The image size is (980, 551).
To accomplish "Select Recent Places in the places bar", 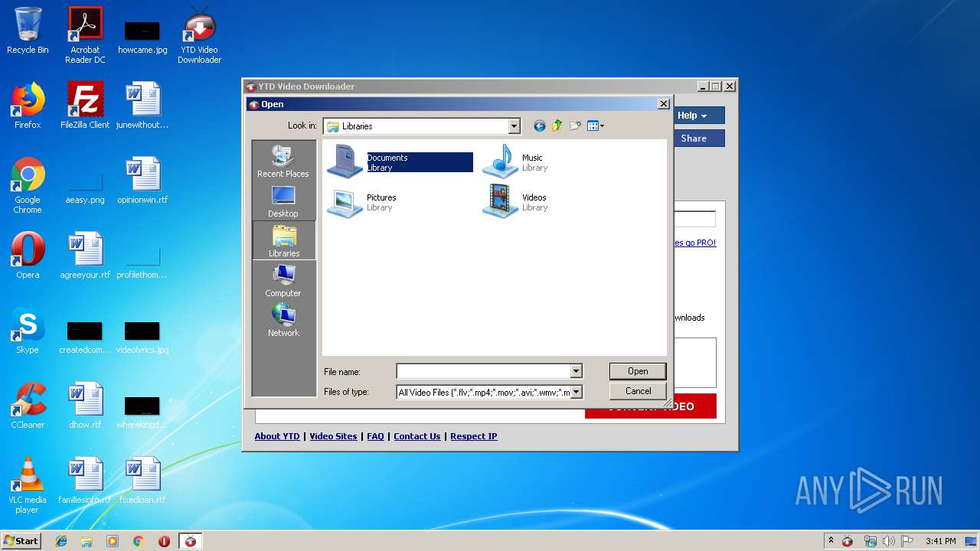I will click(x=283, y=161).
